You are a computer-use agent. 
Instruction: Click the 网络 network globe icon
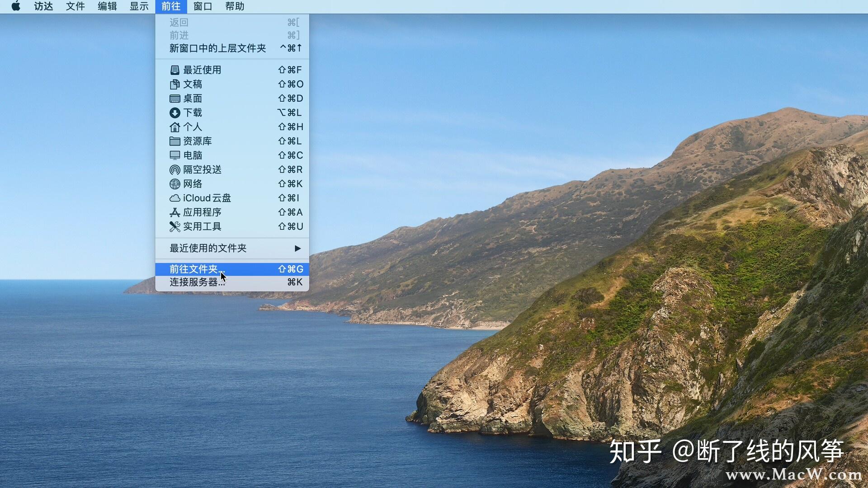click(175, 184)
